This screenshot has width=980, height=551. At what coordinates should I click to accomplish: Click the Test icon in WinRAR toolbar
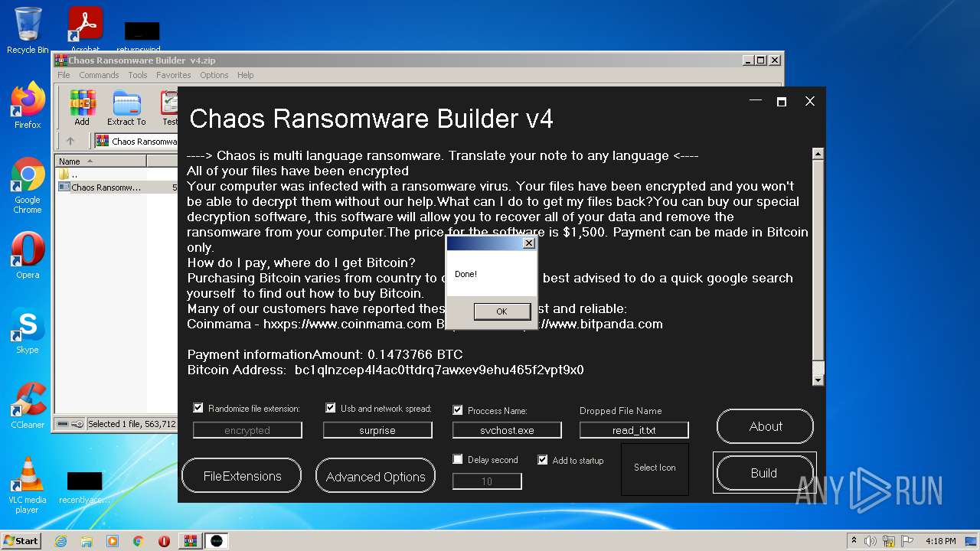[x=168, y=108]
